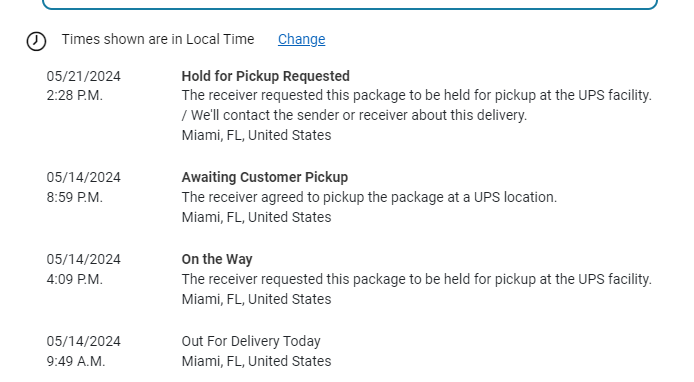694x382 pixels.
Task: Click the 05/21/2024 date entry
Action: [x=84, y=76]
